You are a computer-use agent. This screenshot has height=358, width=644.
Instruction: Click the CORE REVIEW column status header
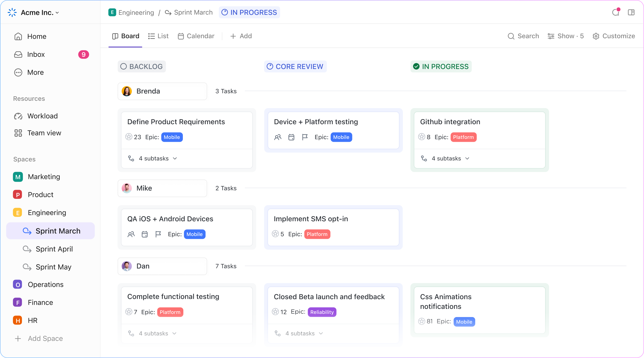pos(295,66)
